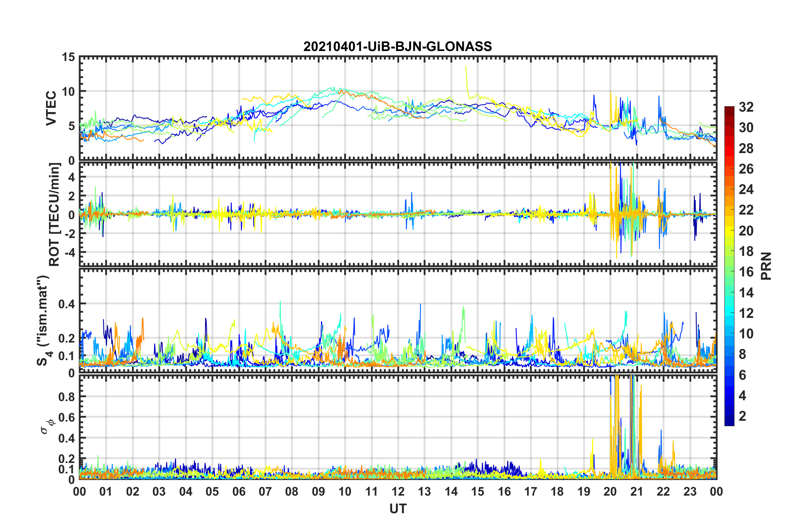This screenshot has width=796, height=532.
Task: Select colorbar tick label 6
Action: (742, 375)
